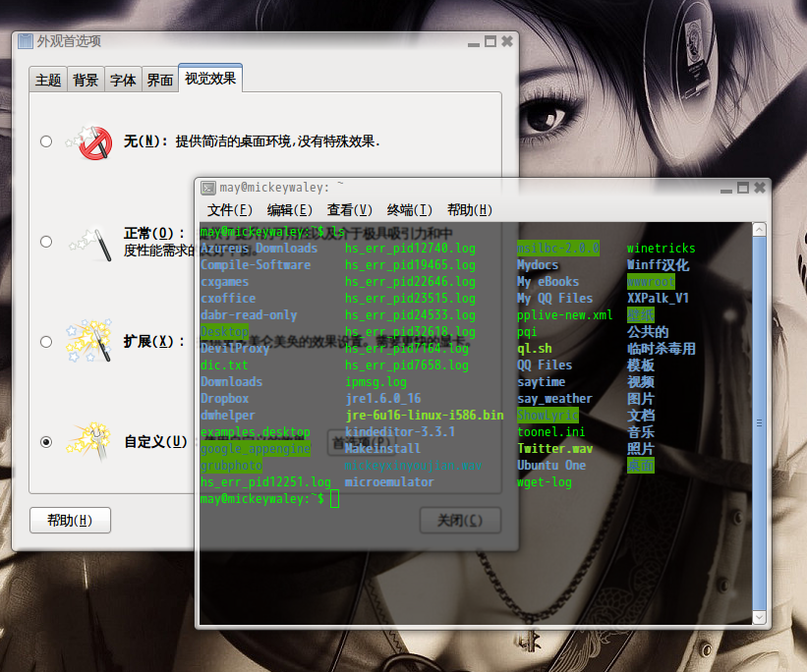This screenshot has width=807, height=672.
Task: Switch to the 字体 tab
Action: click(123, 80)
